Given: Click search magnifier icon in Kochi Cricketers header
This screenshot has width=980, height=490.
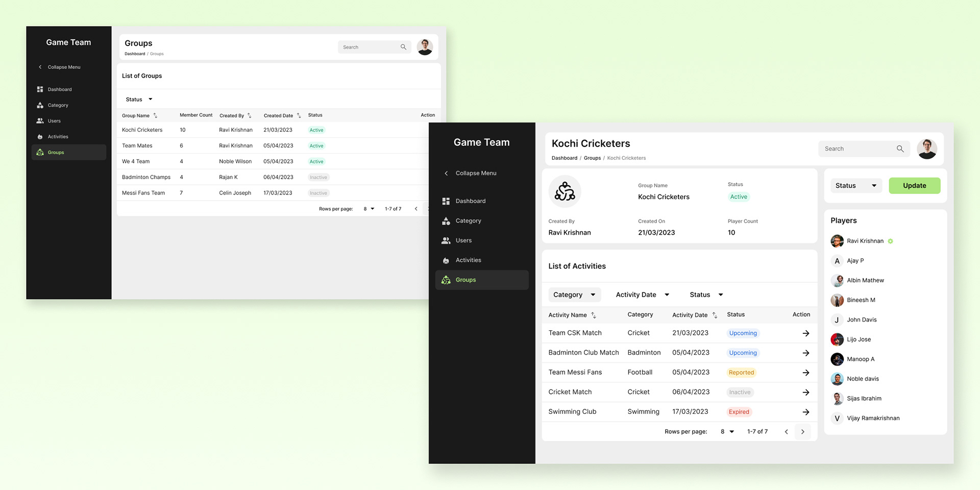Looking at the screenshot, I should click(x=900, y=149).
